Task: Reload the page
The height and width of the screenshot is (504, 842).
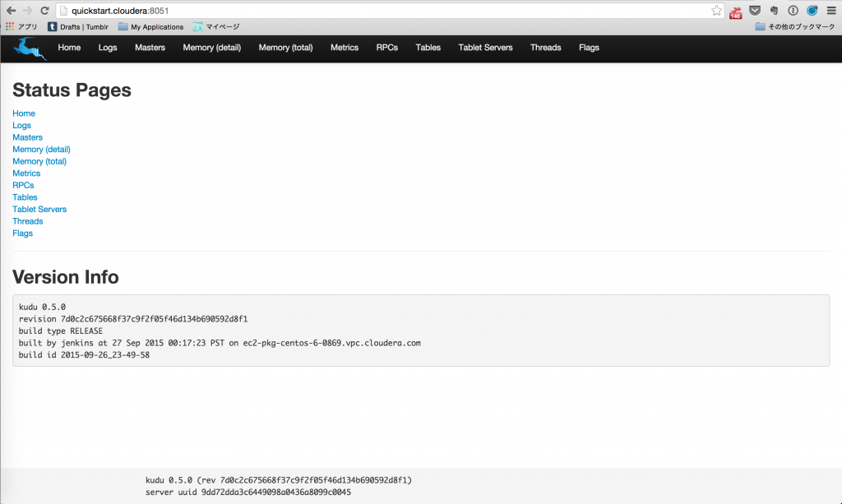Action: click(x=45, y=11)
